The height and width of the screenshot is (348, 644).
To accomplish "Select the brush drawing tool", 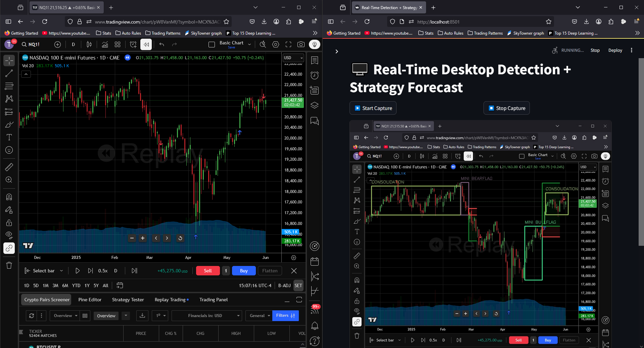I will coord(9,124).
